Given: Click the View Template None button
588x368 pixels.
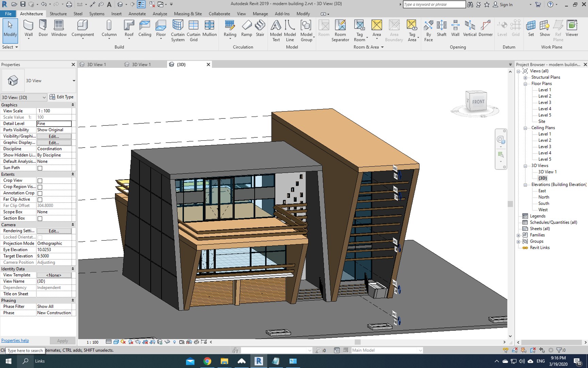Looking at the screenshot, I should pos(54,275).
